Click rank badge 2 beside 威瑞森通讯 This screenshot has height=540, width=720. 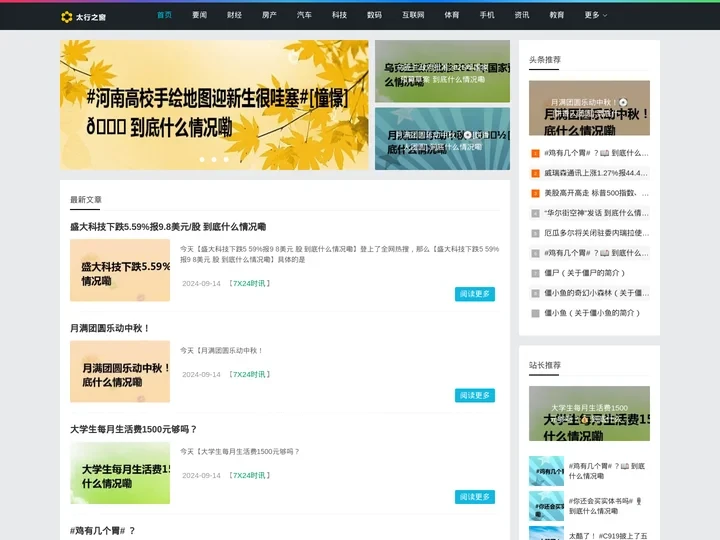(535, 173)
